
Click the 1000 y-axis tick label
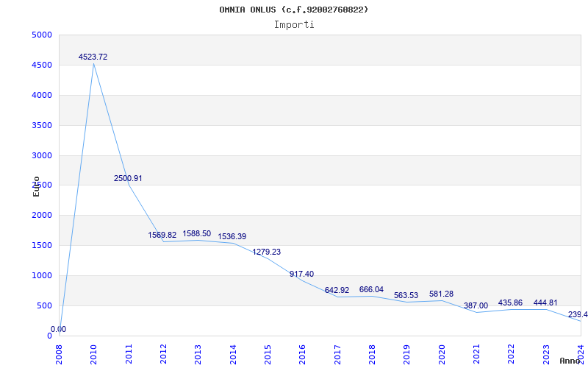click(42, 275)
